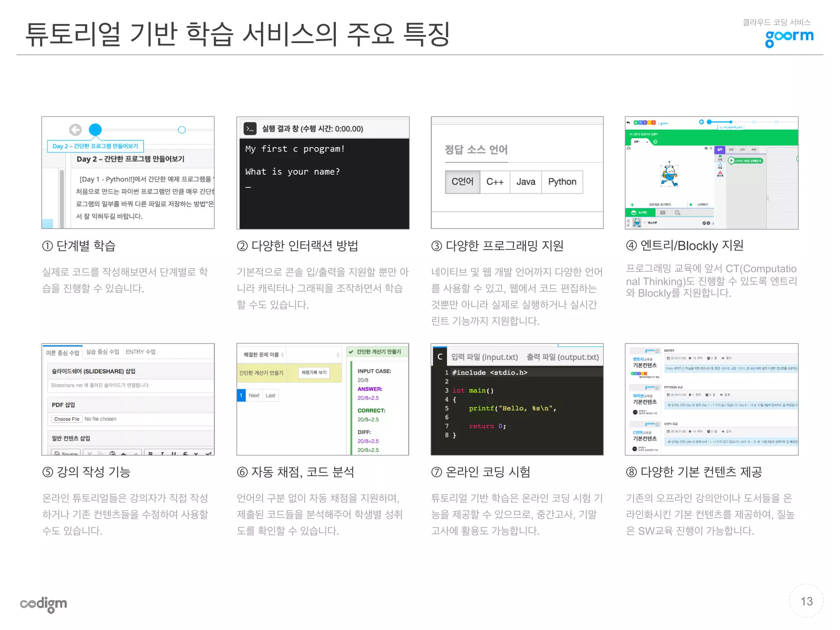Click the terminal icon in result window header
This screenshot has height=630, width=840.
pyautogui.click(x=250, y=129)
